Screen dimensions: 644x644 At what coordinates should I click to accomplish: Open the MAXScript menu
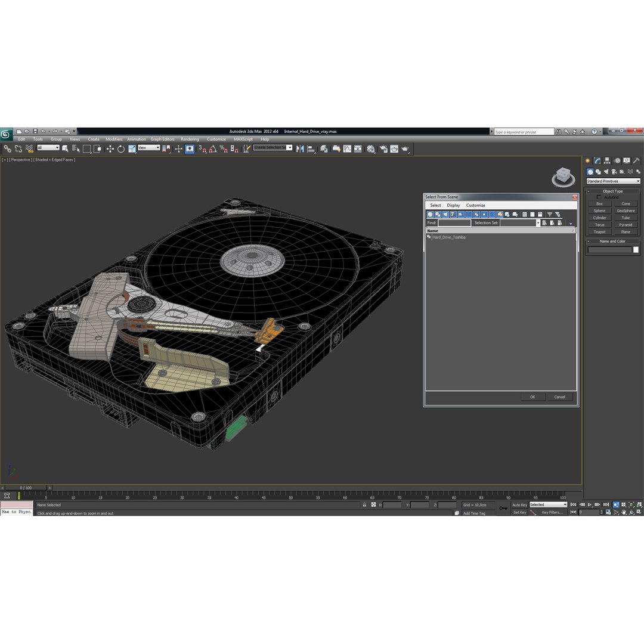[x=243, y=139]
